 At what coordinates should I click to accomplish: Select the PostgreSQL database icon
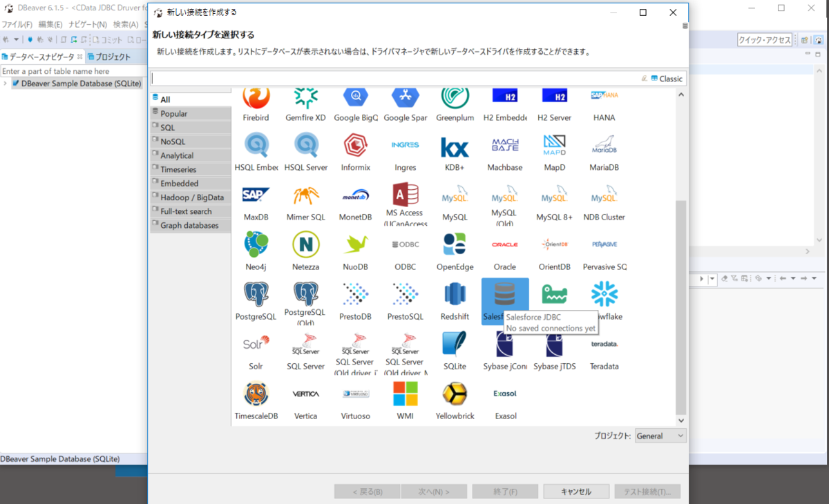[x=256, y=297]
